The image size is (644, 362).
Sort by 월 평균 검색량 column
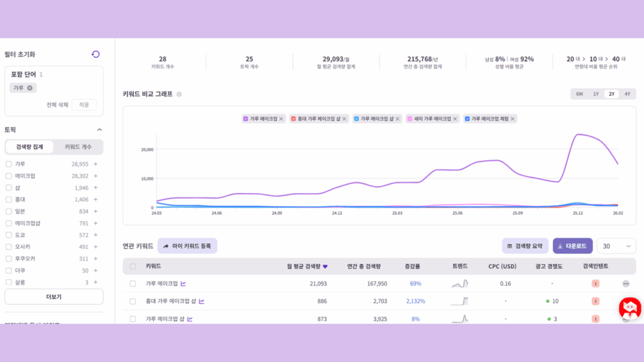click(x=307, y=266)
